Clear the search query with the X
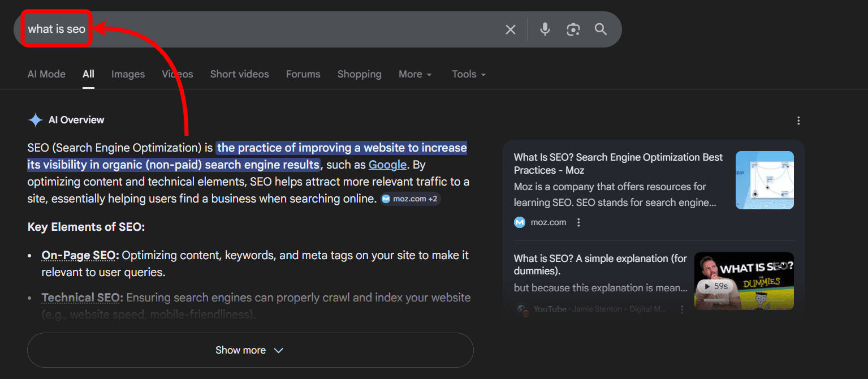Screen dimensions: 868x379 tap(511, 29)
